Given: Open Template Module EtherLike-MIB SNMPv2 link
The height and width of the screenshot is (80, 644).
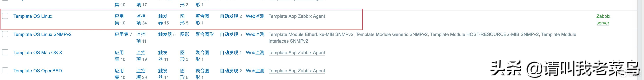Looking at the screenshot, I should [311, 34].
